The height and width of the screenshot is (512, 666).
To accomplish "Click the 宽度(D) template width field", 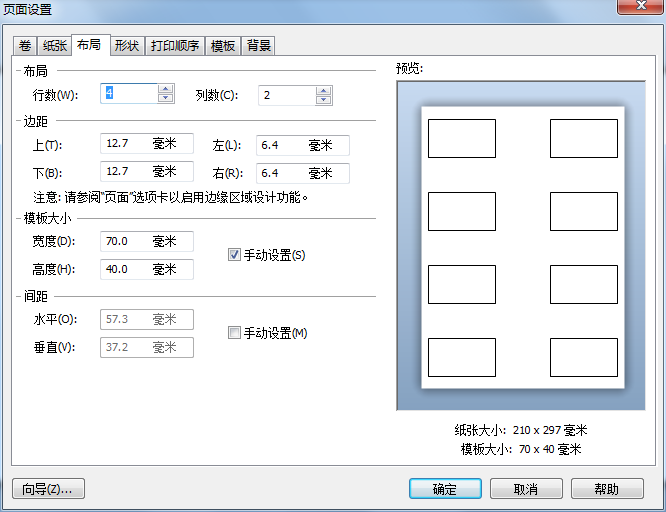I will (146, 241).
